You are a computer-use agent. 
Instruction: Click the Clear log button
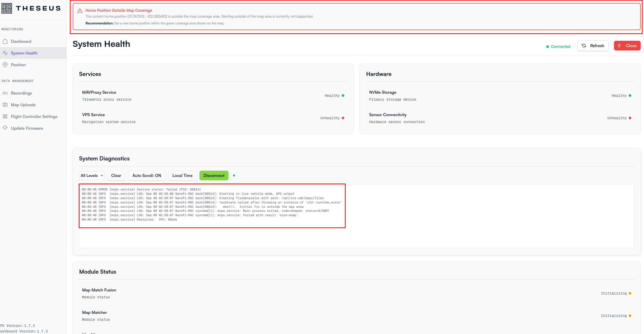[116, 176]
